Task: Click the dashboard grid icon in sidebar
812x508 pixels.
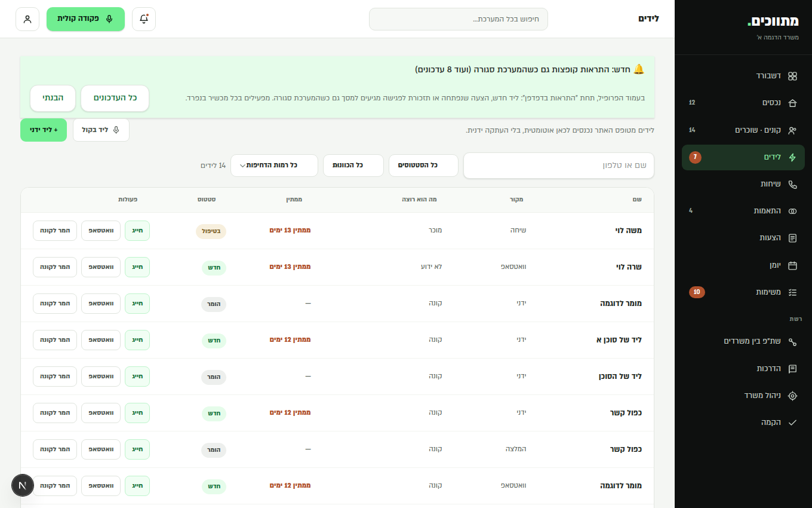Action: [x=792, y=76]
